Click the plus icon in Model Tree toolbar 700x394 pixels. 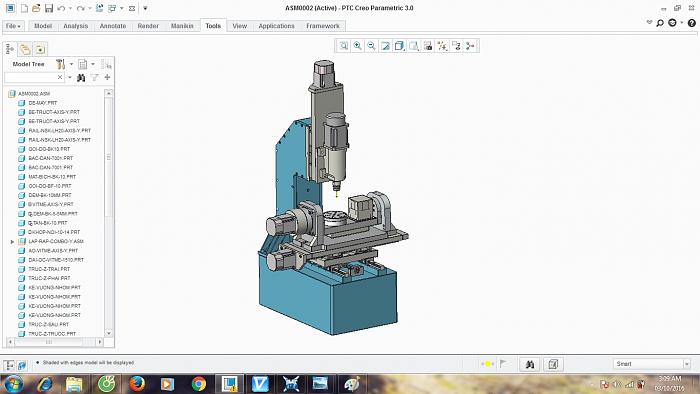tap(107, 78)
